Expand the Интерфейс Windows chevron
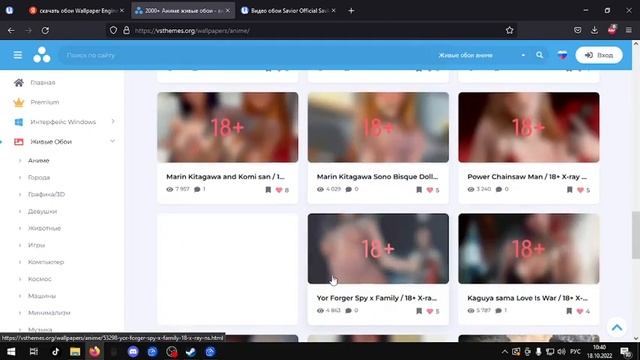640x360 pixels. click(x=113, y=121)
